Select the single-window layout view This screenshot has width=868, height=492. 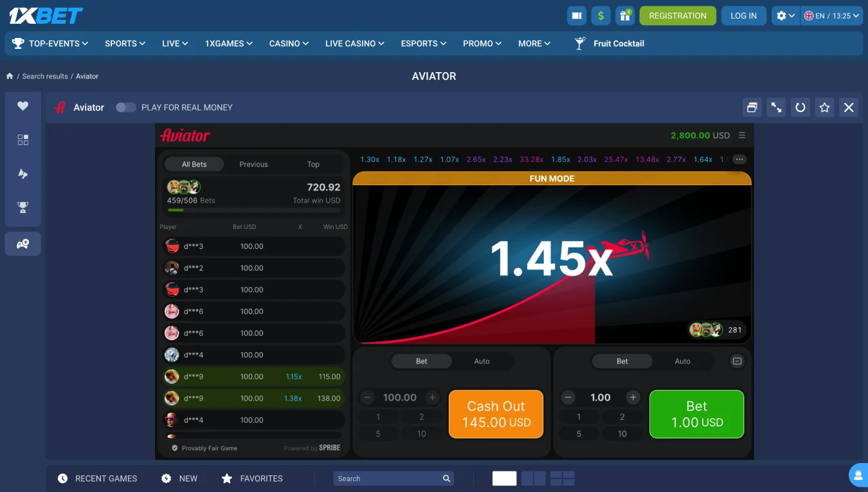504,478
